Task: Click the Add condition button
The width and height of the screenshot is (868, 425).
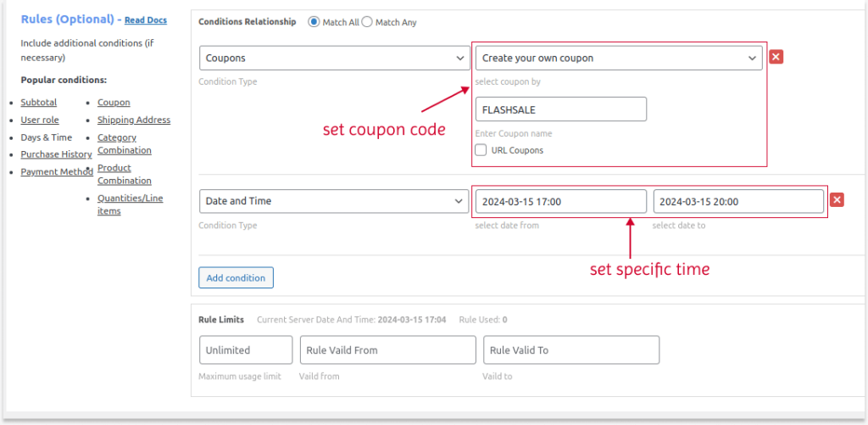Action: tap(236, 277)
